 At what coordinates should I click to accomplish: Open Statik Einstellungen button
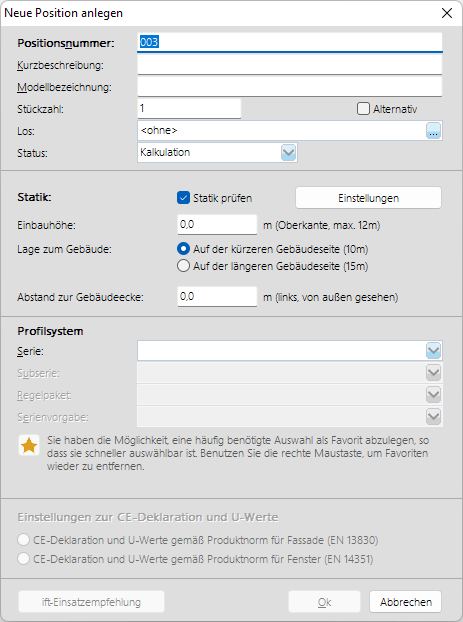coord(368,198)
